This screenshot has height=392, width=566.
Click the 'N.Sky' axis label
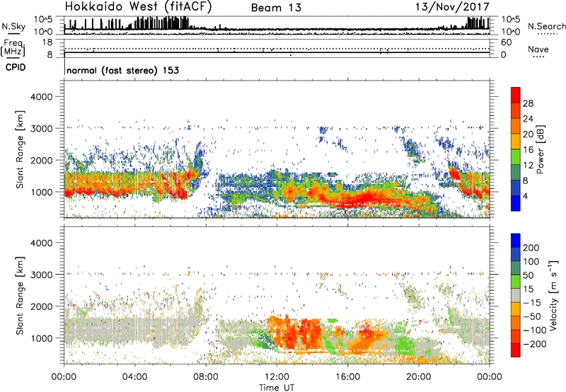point(13,26)
